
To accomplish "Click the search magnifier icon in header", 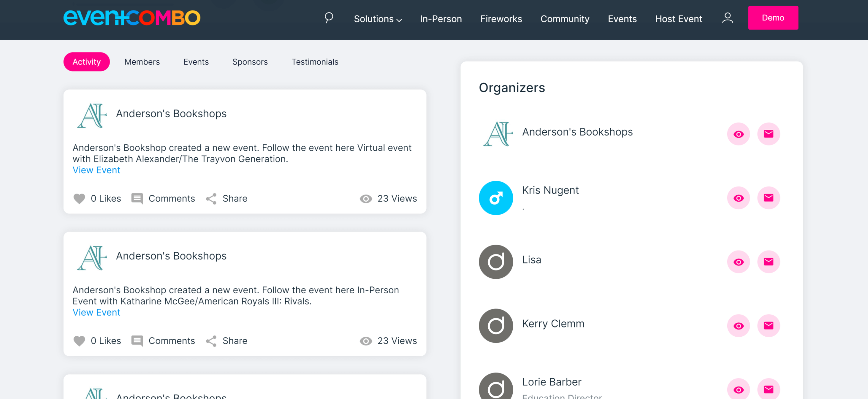I will coord(328,18).
